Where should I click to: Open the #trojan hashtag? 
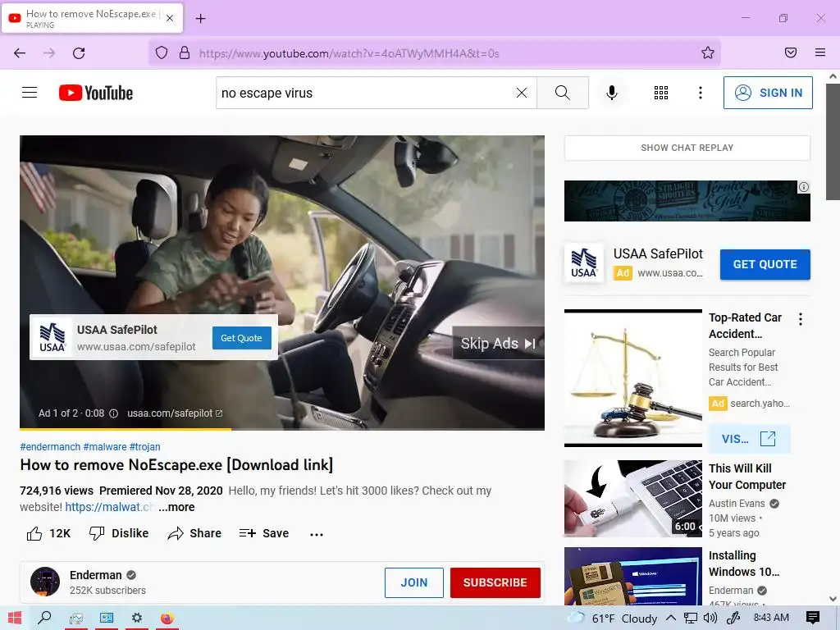(x=144, y=447)
